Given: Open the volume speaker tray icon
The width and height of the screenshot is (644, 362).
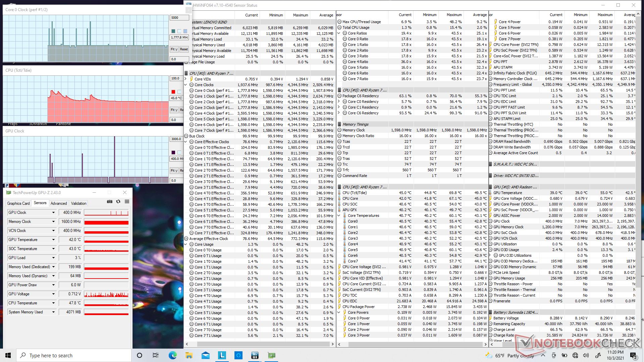Looking at the screenshot, I should click(x=586, y=355).
